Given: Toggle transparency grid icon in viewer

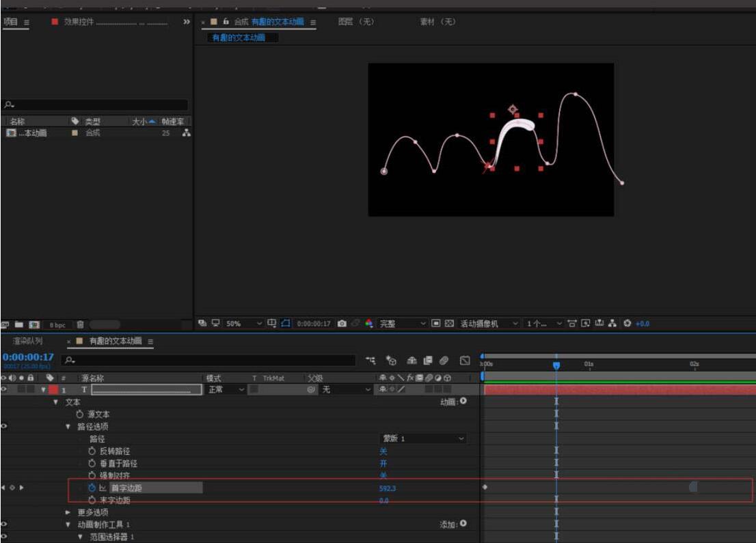Looking at the screenshot, I should pos(449,323).
